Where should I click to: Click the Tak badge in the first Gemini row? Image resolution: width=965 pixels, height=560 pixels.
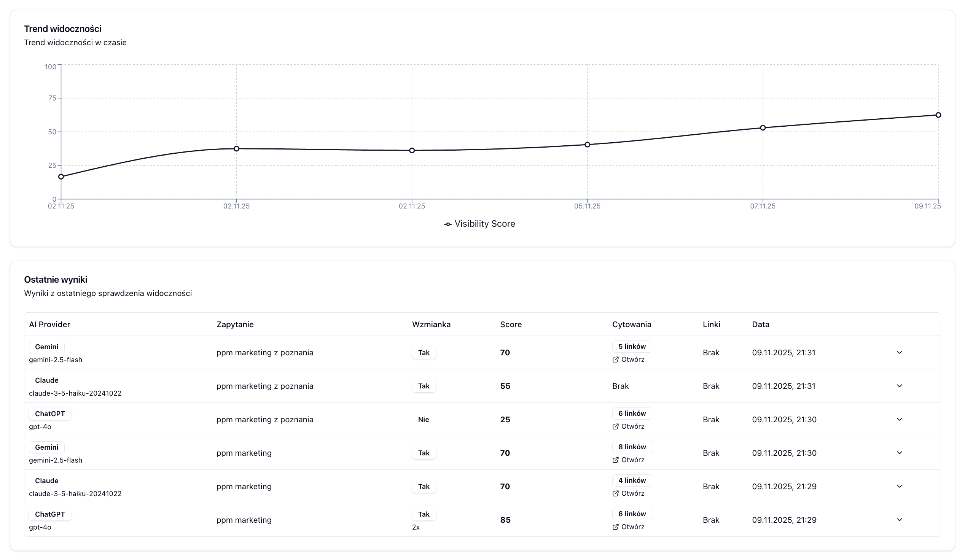click(424, 353)
